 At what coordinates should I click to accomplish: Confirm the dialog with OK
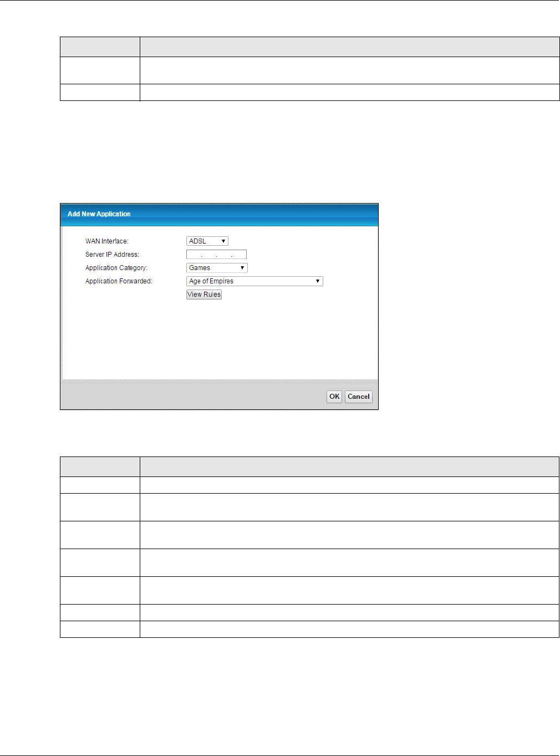coord(334,397)
